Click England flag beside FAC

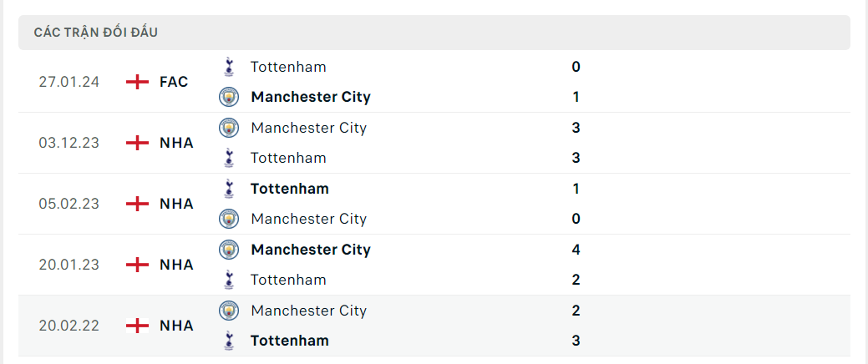coord(137,82)
